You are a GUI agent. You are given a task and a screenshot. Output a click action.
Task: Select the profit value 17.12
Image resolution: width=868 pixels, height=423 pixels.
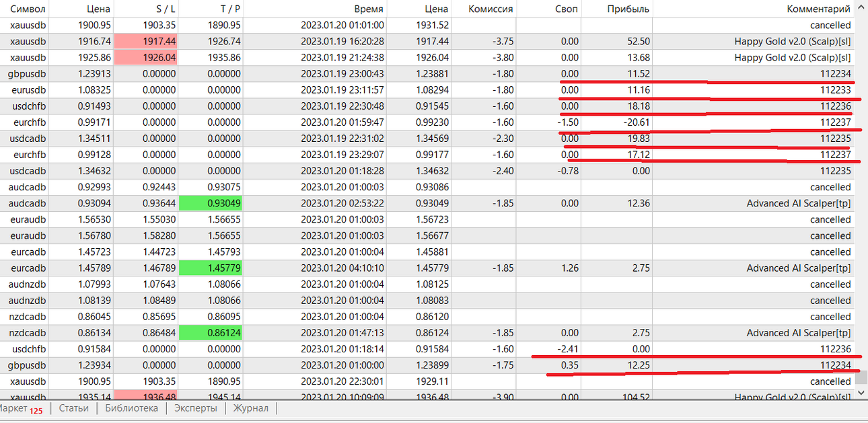click(638, 155)
